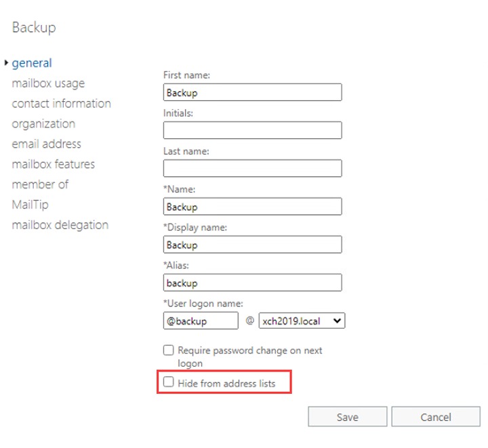Check Hide from address lists box
Image resolution: width=488 pixels, height=448 pixels.
point(169,383)
